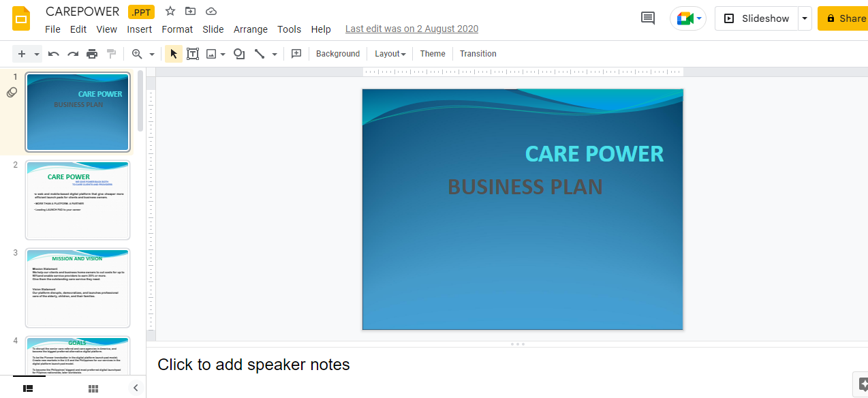Select slide 1 thumbnail

[78, 112]
